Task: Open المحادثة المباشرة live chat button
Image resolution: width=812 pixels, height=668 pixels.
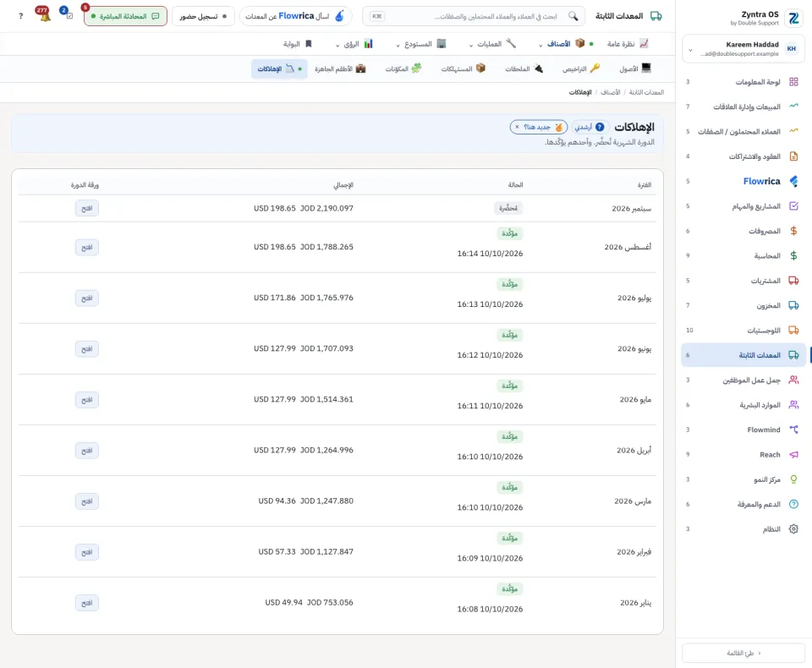Action: click(x=125, y=16)
